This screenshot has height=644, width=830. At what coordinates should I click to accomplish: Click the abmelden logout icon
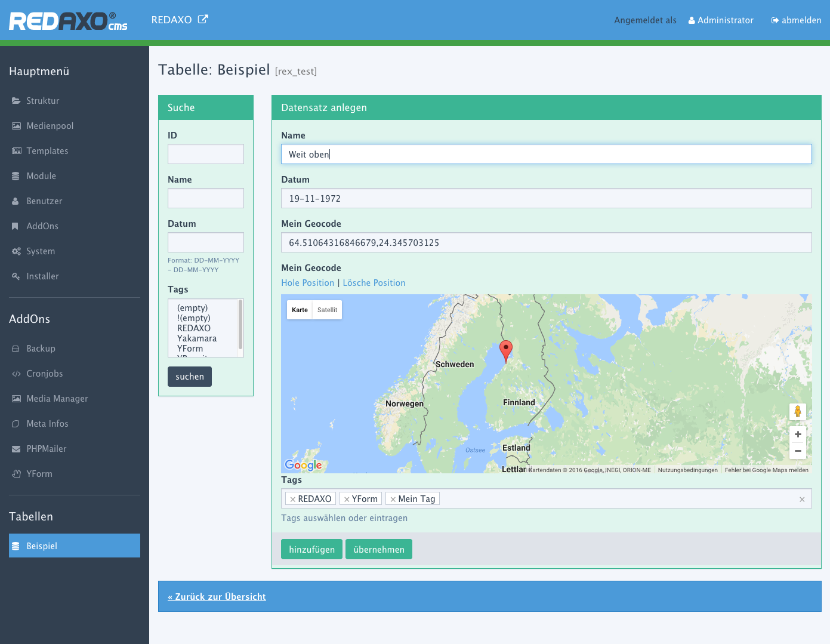pos(775,20)
